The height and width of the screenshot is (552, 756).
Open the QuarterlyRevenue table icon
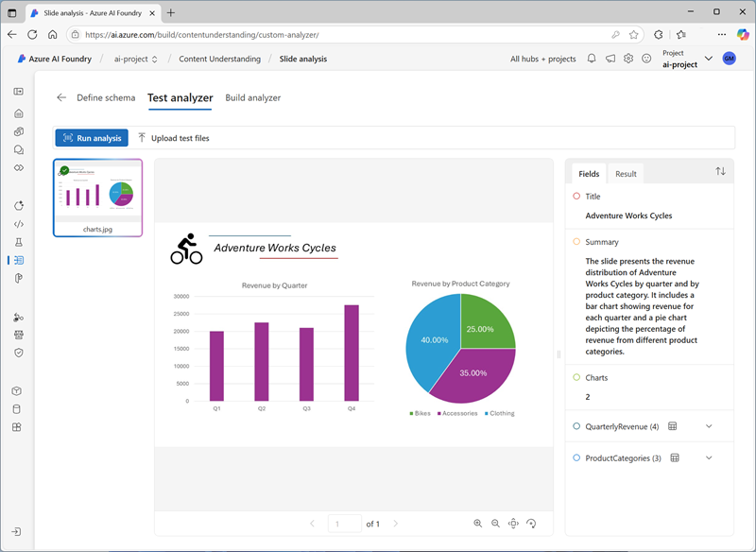(x=673, y=426)
